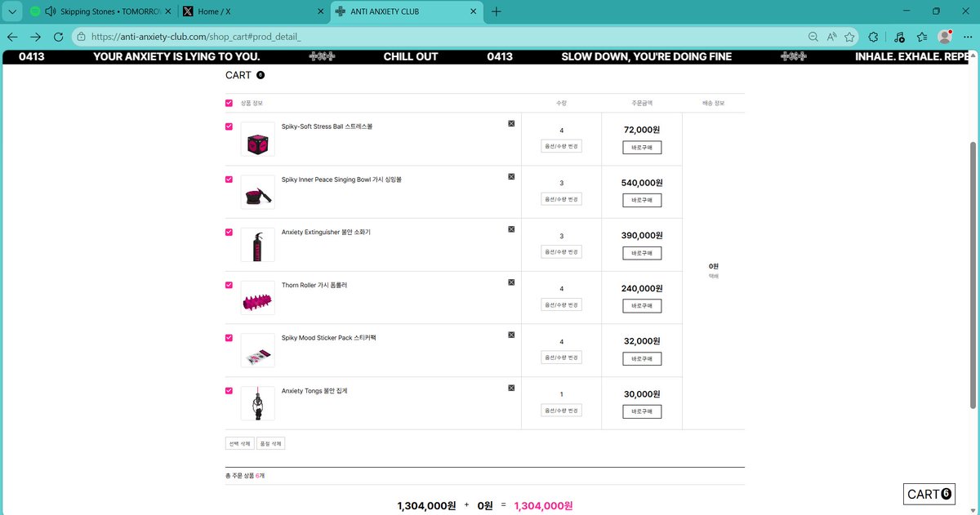Uncheck the Spiky-Soft Stress Ball item
The width and height of the screenshot is (980, 515).
pos(229,127)
